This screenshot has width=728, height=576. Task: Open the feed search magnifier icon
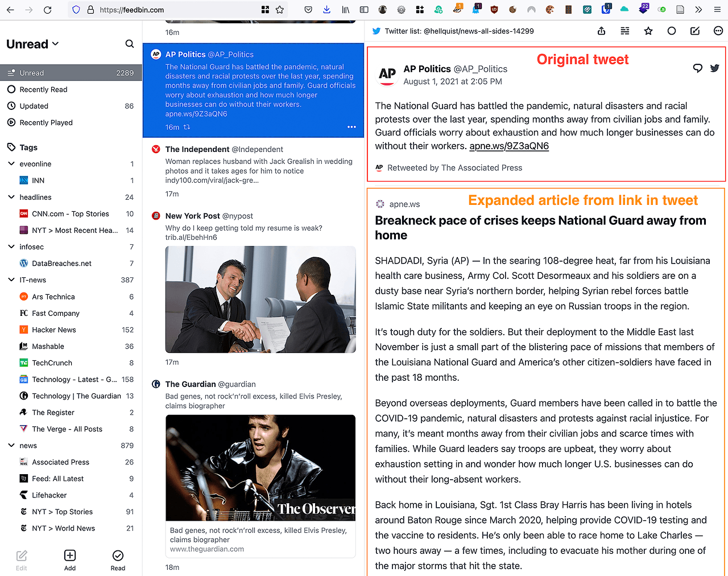[130, 44]
